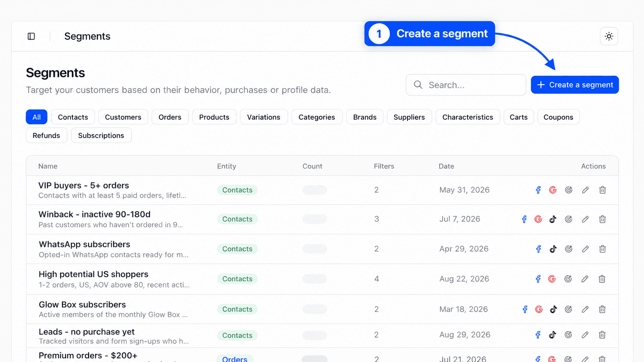Open the Products filter tab
This screenshot has width=644, height=362.
point(214,117)
